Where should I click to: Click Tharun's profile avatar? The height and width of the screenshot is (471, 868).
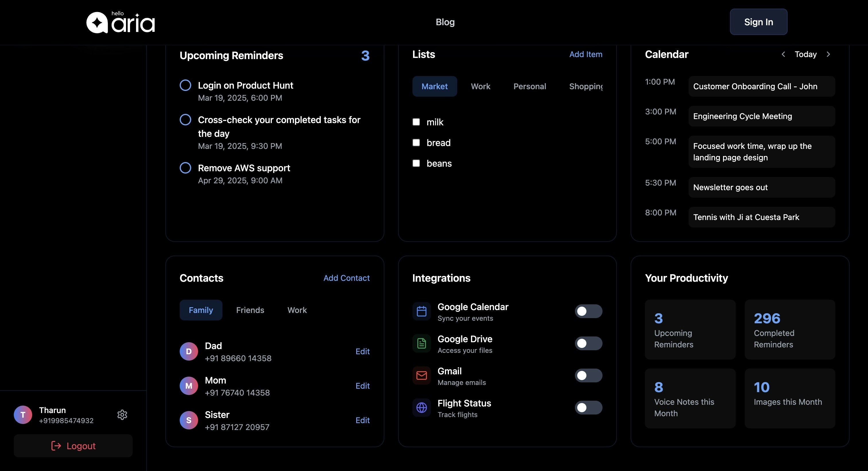coord(23,415)
